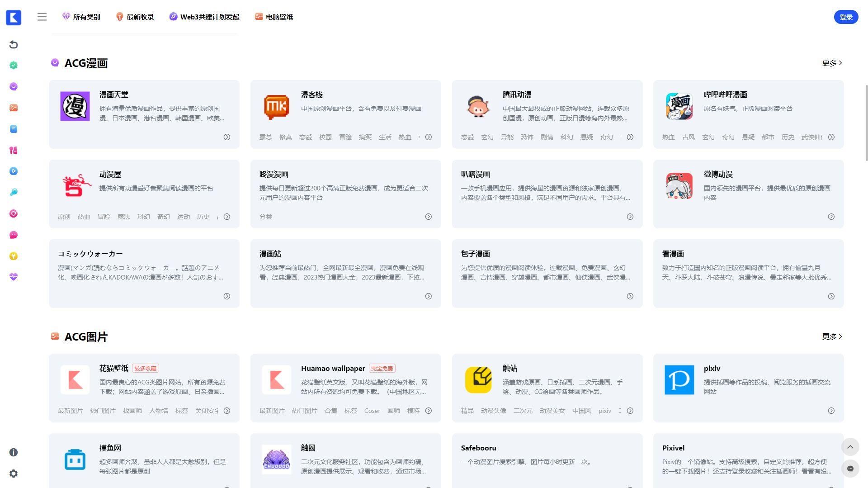Screen dimensions: 868x488
Task: Open the 电脑壁纸 nav item
Action: point(274,17)
